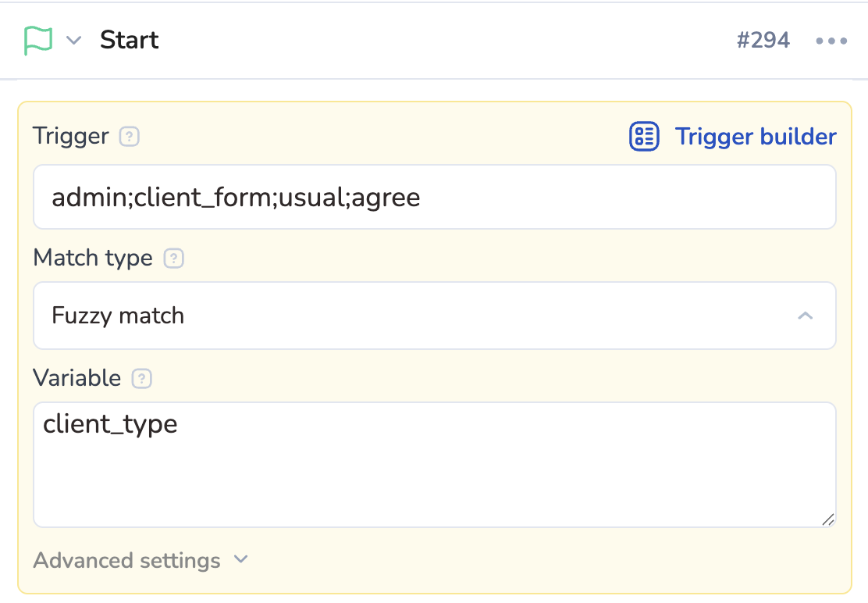Click the Trigger field label
The height and width of the screenshot is (603, 868).
[71, 137]
